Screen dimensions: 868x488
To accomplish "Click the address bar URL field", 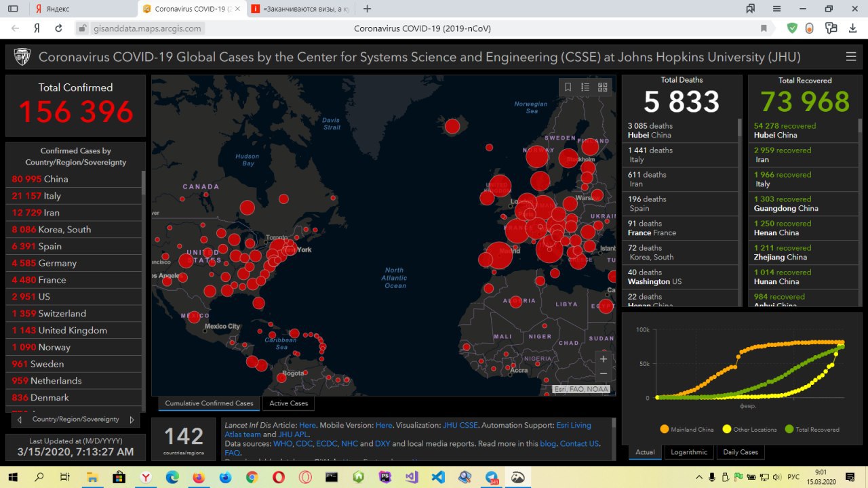I will [x=422, y=28].
